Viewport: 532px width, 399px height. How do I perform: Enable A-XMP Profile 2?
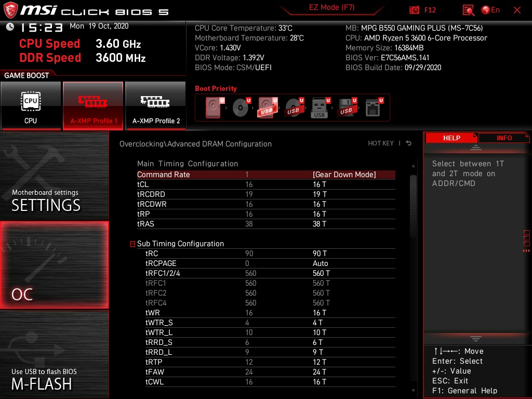tap(155, 105)
